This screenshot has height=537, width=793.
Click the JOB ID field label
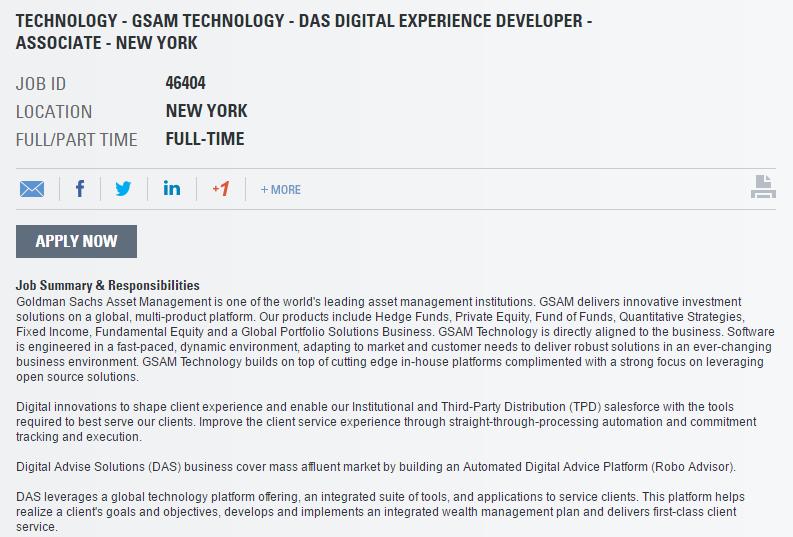41,84
